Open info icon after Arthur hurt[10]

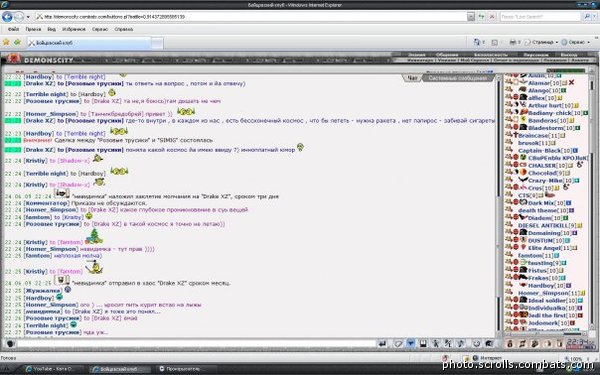coord(576,106)
